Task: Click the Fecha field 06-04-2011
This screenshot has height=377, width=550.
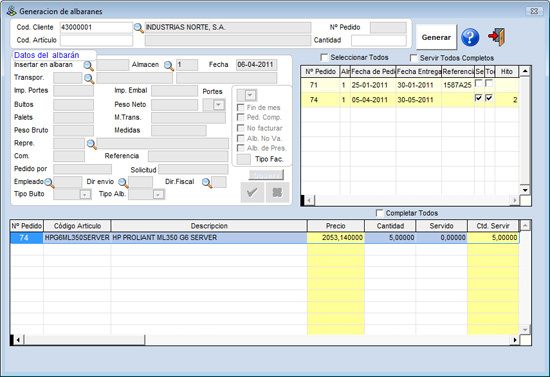Action: tap(256, 65)
